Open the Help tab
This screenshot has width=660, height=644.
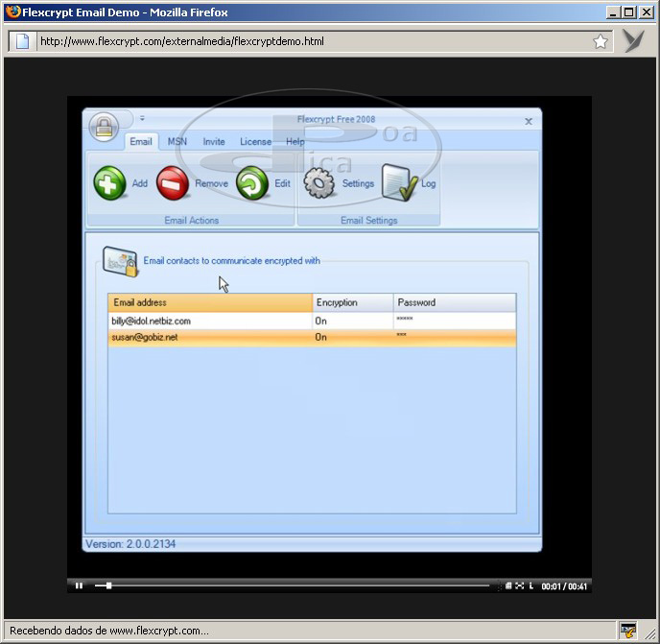coord(295,142)
